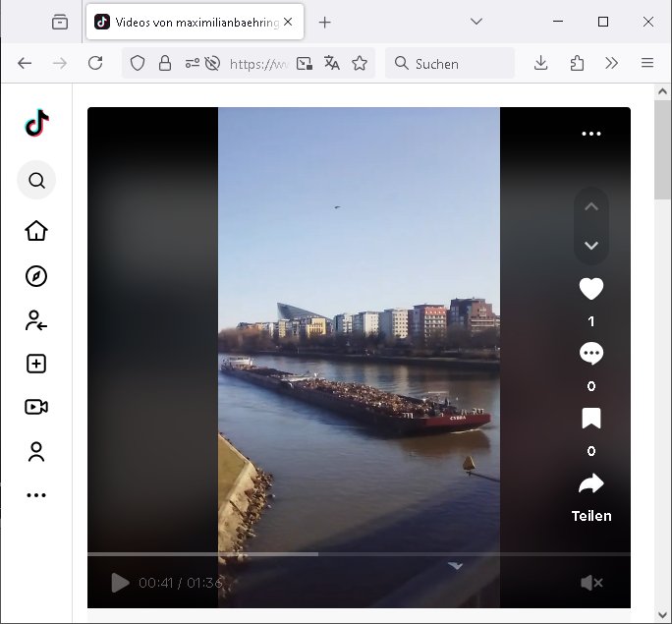This screenshot has height=624, width=672.
Task: Open TikTok search in sidebar
Action: [x=36, y=181]
